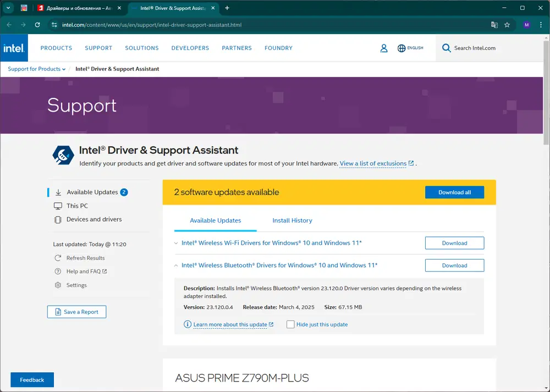Open the Chrome three-dot menu
The image size is (550, 392).
[541, 25]
